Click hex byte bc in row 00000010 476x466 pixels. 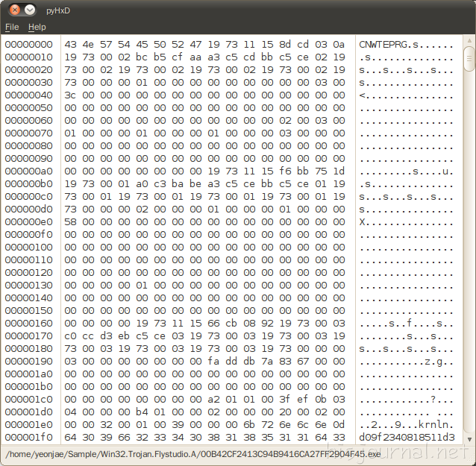(142, 57)
